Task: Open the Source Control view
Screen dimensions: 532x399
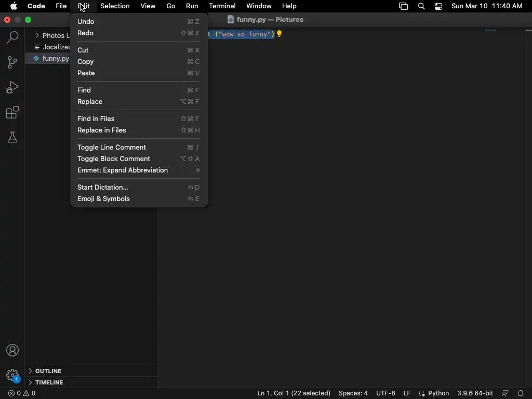Action: 12,62
